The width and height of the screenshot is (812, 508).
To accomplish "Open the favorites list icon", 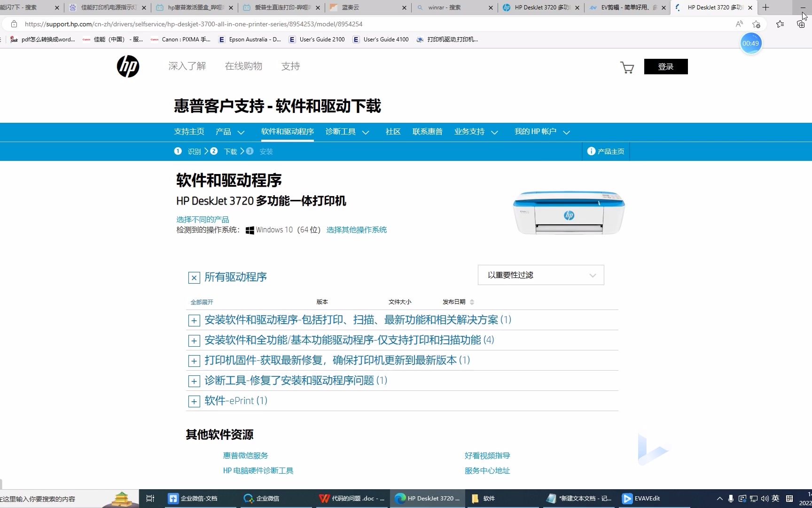I will (x=780, y=24).
